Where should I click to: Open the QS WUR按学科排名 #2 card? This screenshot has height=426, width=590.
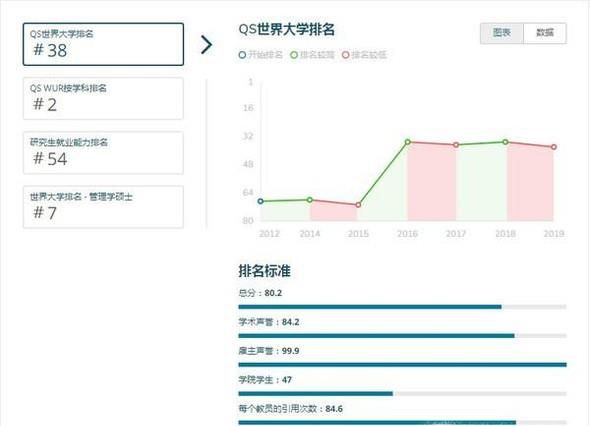(x=103, y=99)
